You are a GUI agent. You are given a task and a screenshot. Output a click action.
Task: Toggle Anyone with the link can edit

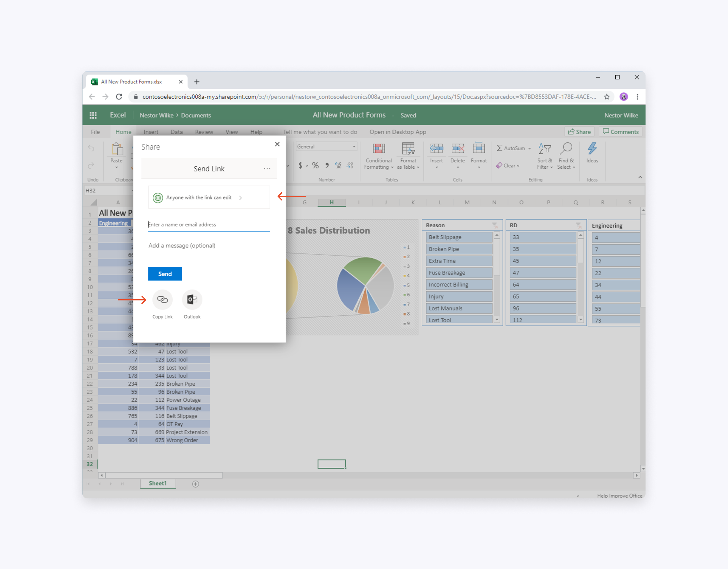click(209, 197)
